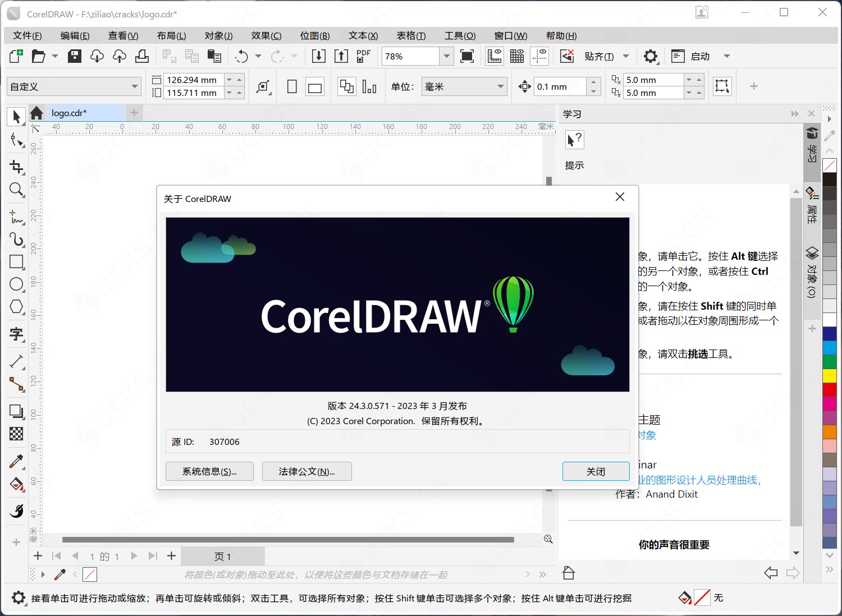Click the 关闭 button in About dialog
This screenshot has height=616, width=842.
596,471
